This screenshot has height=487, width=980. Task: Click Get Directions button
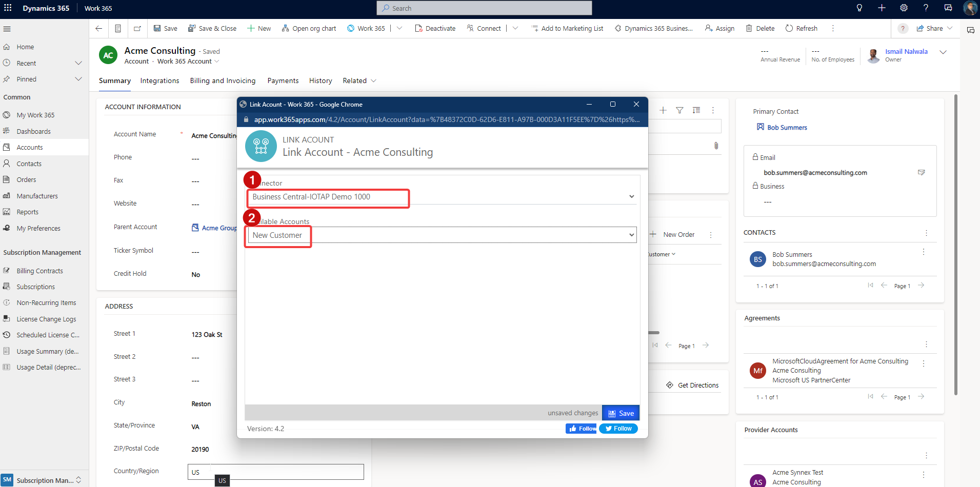(692, 385)
